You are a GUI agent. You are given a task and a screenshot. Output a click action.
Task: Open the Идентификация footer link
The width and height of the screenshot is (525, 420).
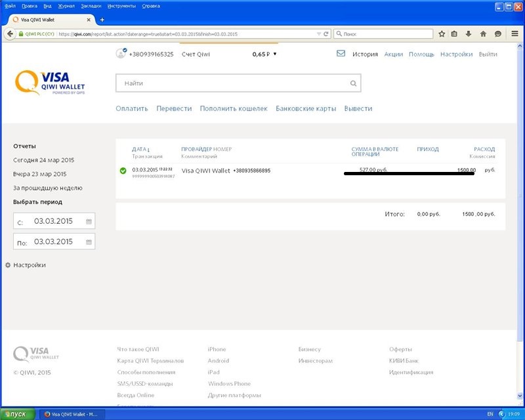tap(411, 372)
